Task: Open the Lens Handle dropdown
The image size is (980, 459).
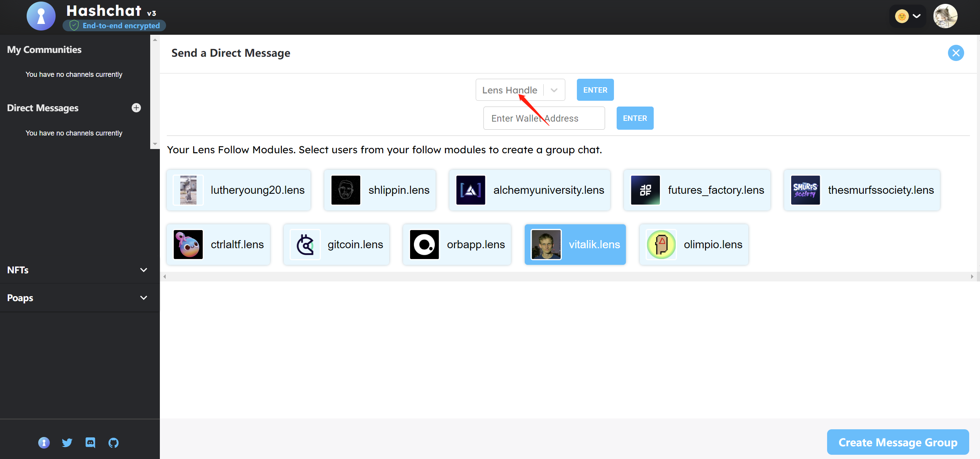Action: 520,90
